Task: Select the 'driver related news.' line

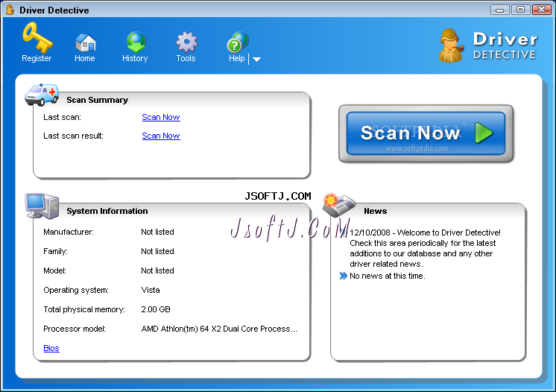Action: click(x=386, y=264)
